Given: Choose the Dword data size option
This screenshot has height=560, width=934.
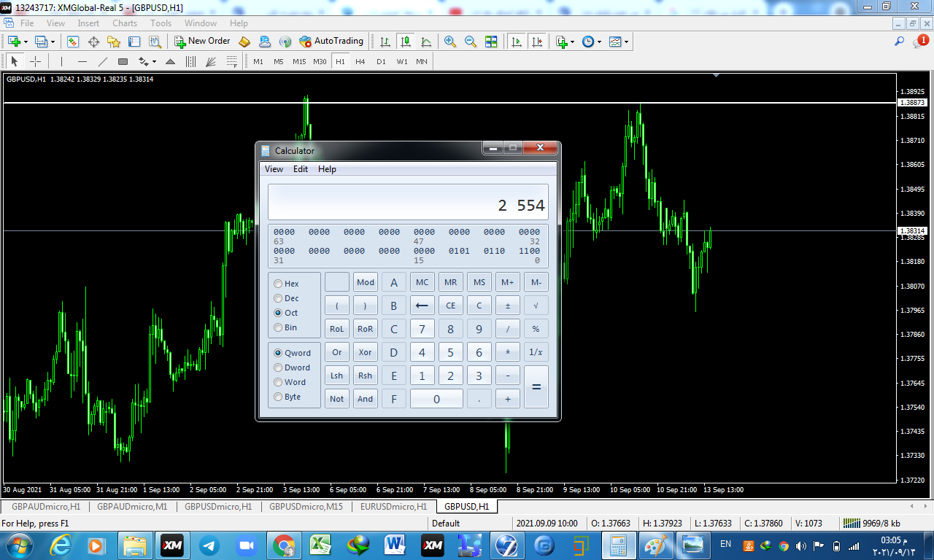Looking at the screenshot, I should click(x=279, y=367).
